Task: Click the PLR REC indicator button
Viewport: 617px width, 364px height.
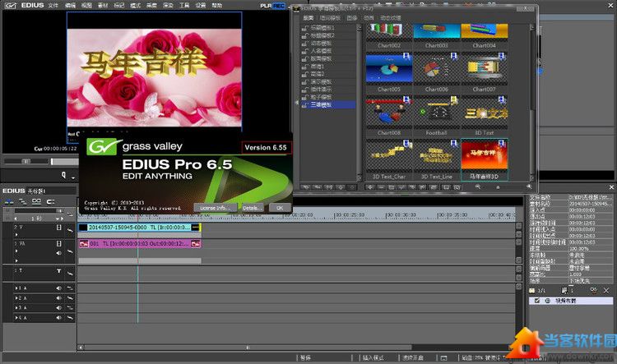Action: [272, 6]
